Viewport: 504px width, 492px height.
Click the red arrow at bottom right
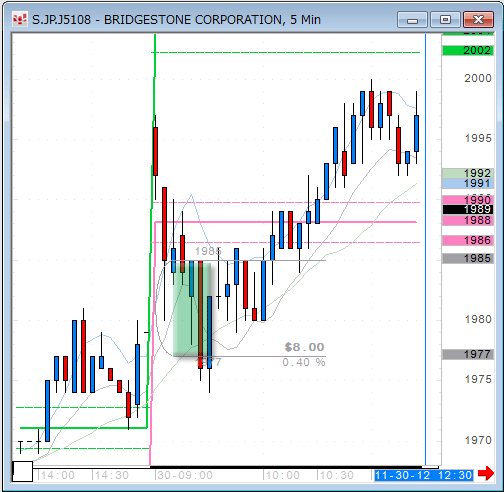(x=486, y=473)
